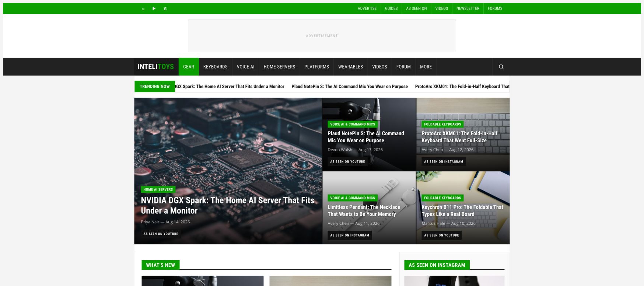Image resolution: width=644 pixels, height=286 pixels.
Task: Click author Marcus Hale
Action: [433, 223]
